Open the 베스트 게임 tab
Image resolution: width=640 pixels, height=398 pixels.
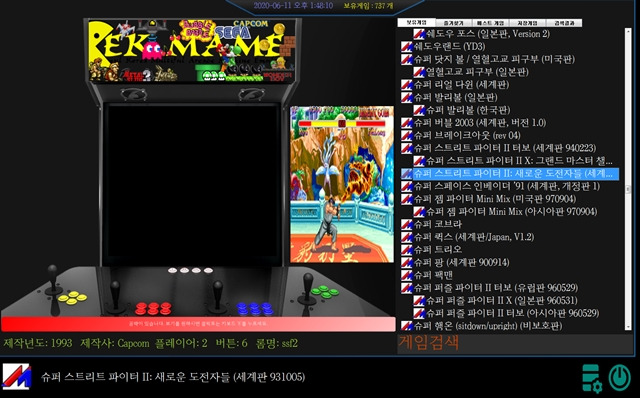[x=490, y=23]
